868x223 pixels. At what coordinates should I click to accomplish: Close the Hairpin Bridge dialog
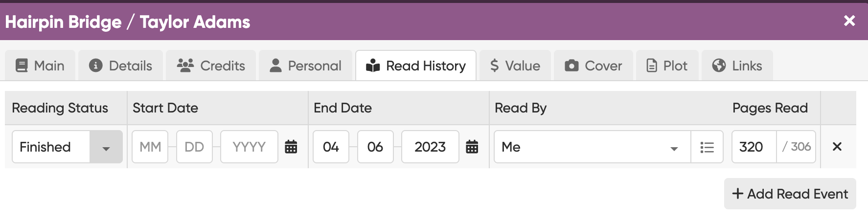(849, 21)
